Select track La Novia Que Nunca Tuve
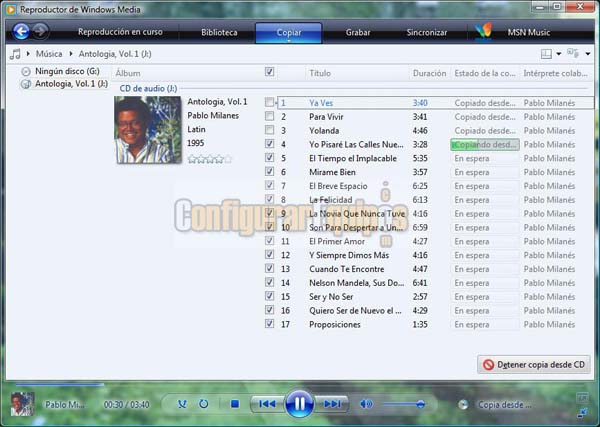The height and width of the screenshot is (427, 600). (x=357, y=214)
